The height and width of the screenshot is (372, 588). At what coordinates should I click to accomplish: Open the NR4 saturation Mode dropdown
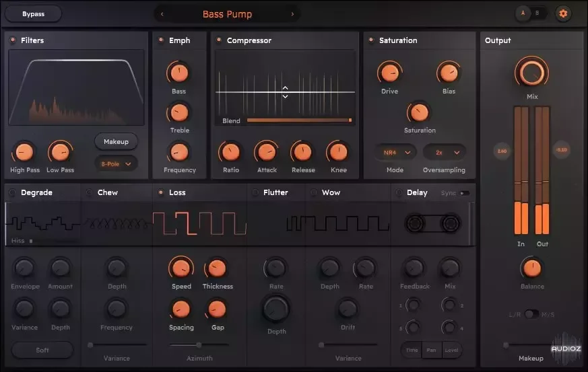coord(395,153)
